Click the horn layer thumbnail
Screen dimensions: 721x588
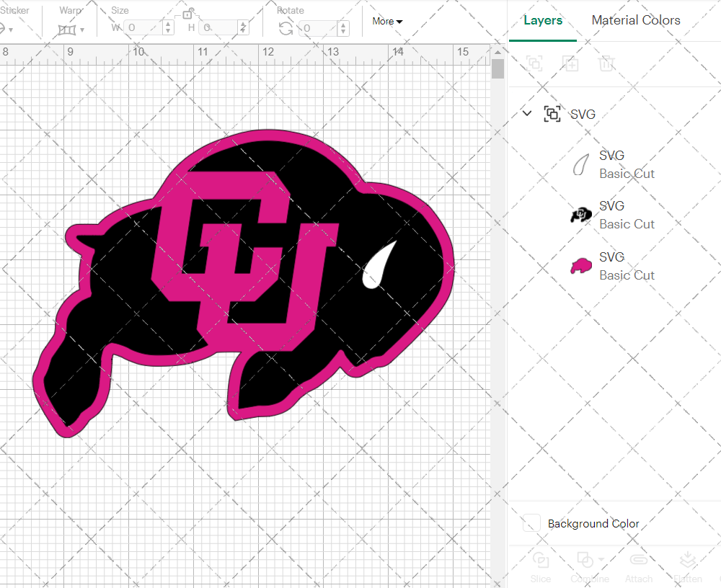click(x=581, y=164)
